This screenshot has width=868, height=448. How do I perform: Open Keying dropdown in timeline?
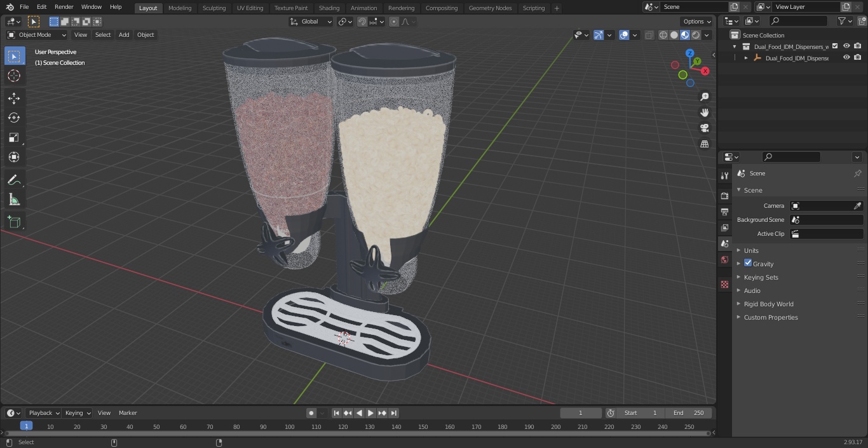click(78, 412)
